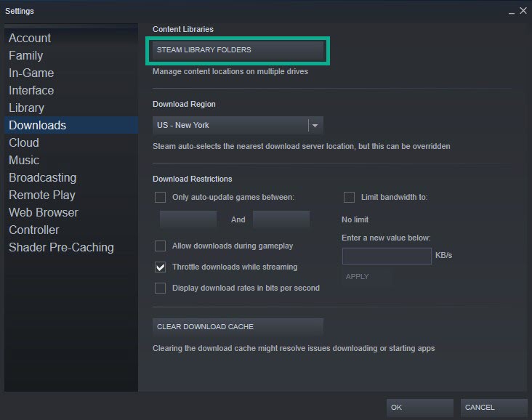
Task: Open the Download Region dropdown
Action: coord(238,125)
